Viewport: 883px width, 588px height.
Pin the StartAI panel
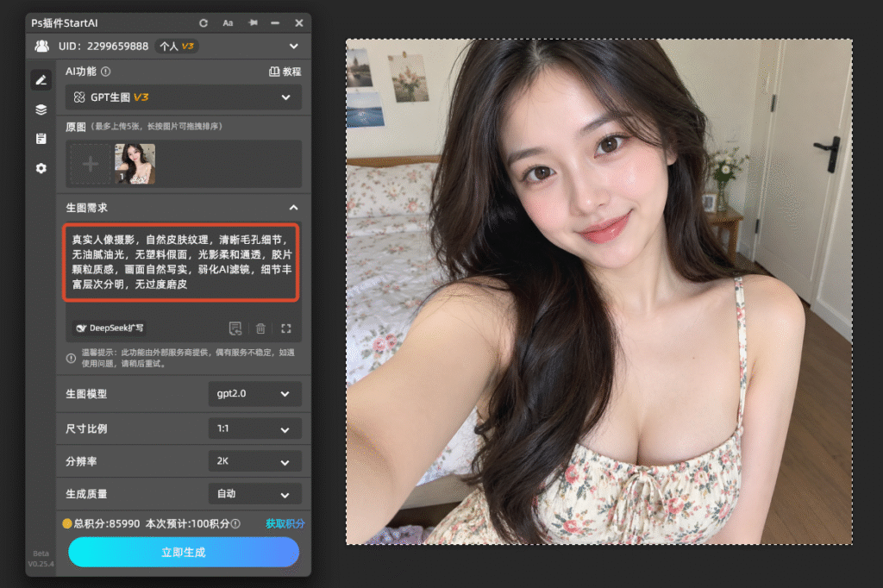click(x=253, y=23)
